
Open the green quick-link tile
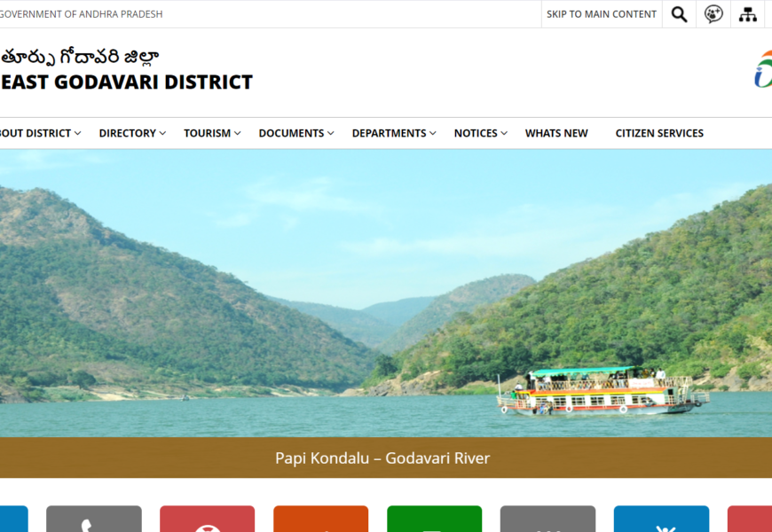[434, 519]
